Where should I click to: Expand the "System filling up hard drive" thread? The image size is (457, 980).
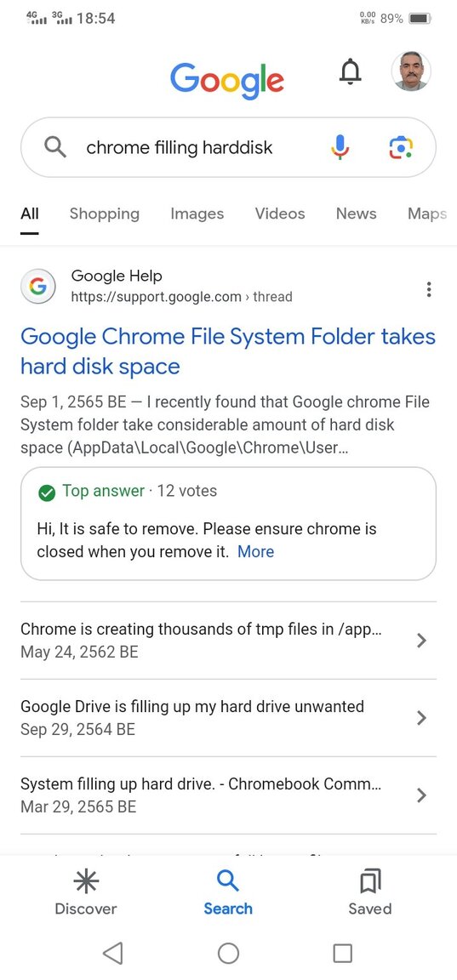[x=228, y=795]
